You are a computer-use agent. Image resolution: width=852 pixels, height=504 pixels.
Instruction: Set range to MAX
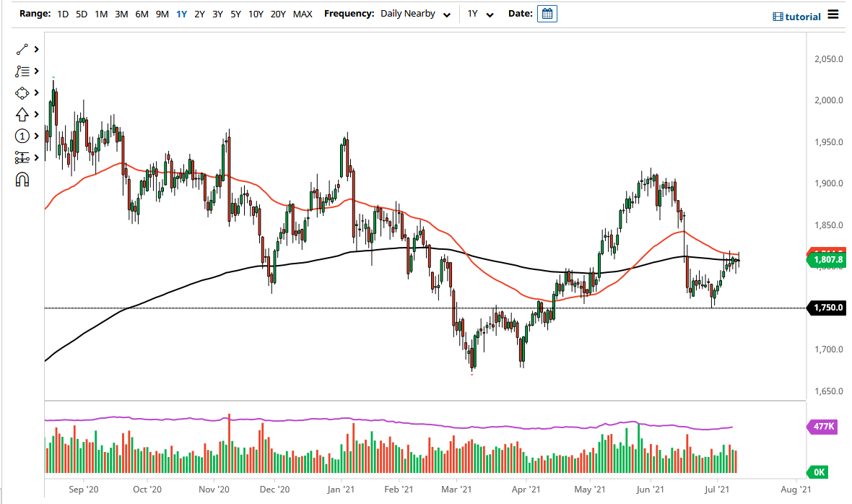(x=303, y=14)
